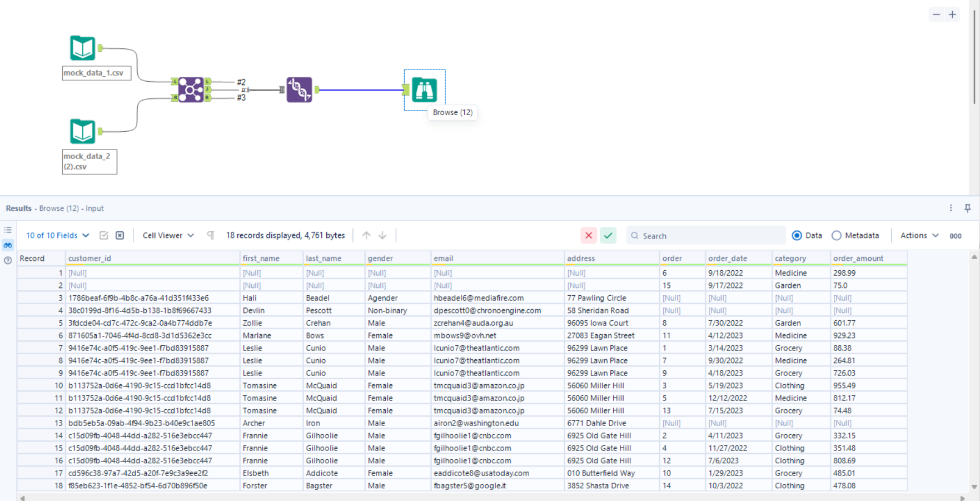This screenshot has width=980, height=501.
Task: Toggle the binoculars browse view in sidebar
Action: (x=8, y=245)
